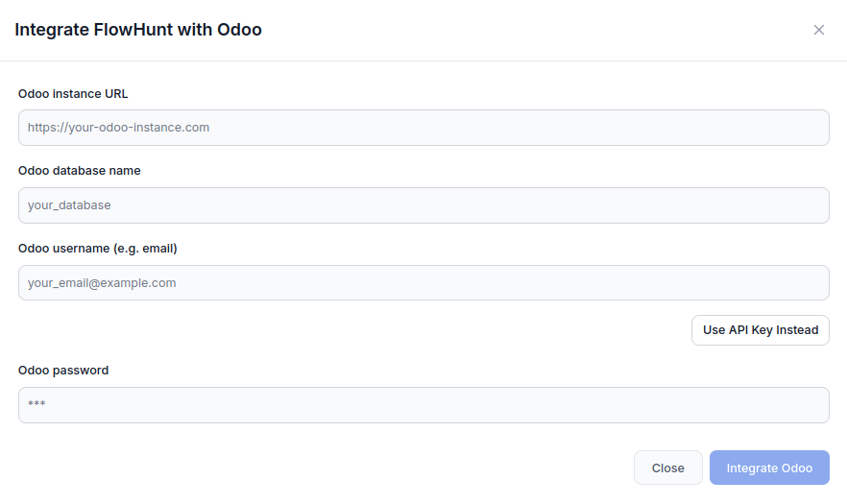Submit the form with the blue Integrate button

point(769,468)
